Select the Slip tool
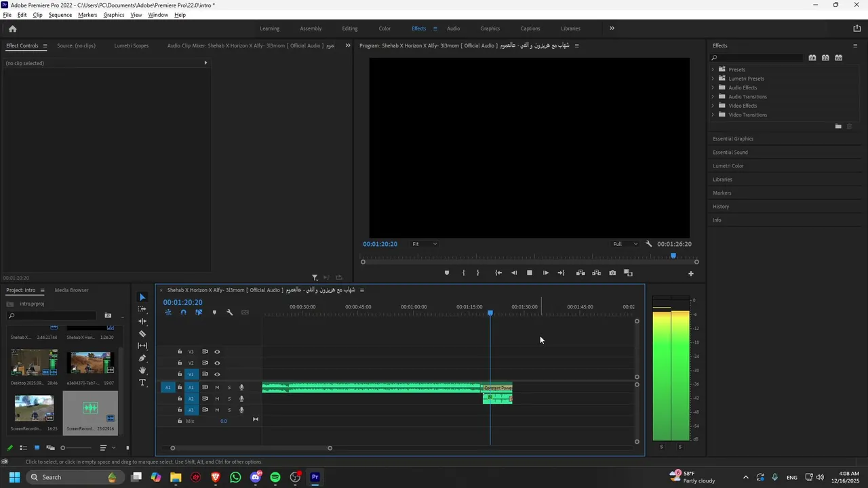Image resolution: width=868 pixels, height=488 pixels. pyautogui.click(x=142, y=346)
